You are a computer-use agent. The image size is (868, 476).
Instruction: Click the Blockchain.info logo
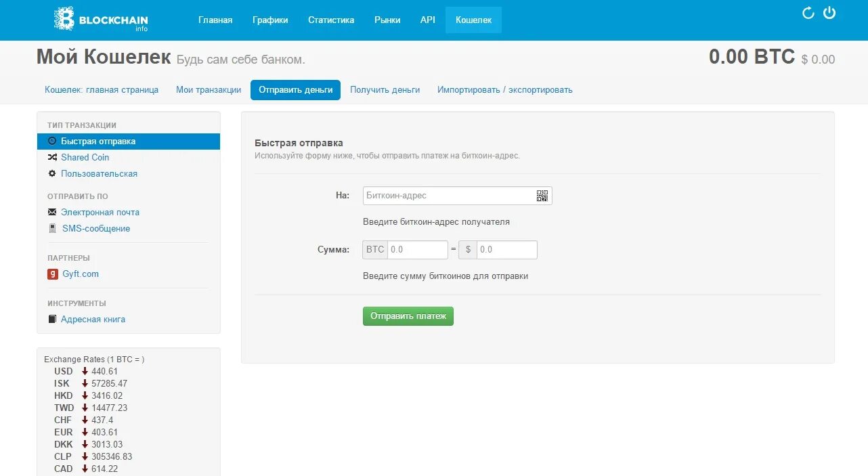pos(101,20)
